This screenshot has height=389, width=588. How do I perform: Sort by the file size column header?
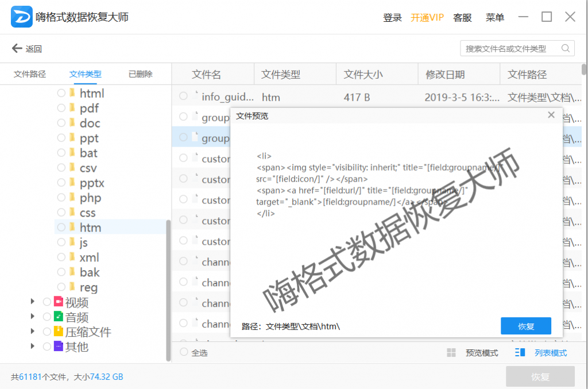click(x=363, y=74)
